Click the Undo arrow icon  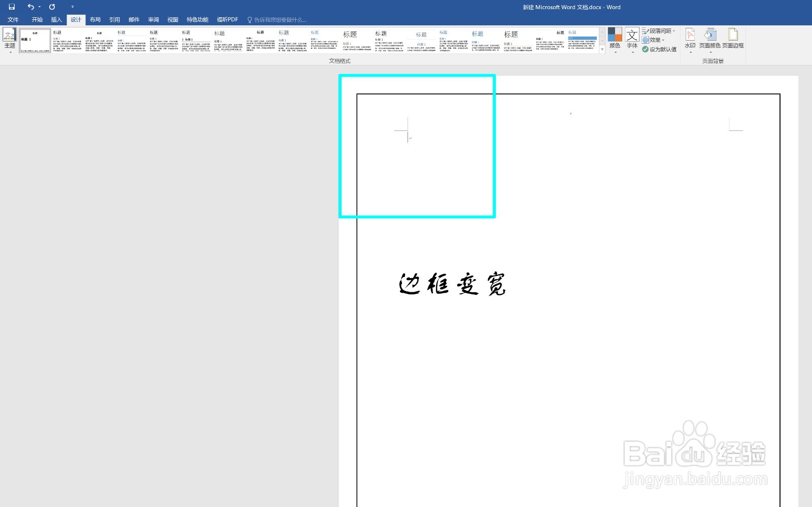[x=31, y=7]
